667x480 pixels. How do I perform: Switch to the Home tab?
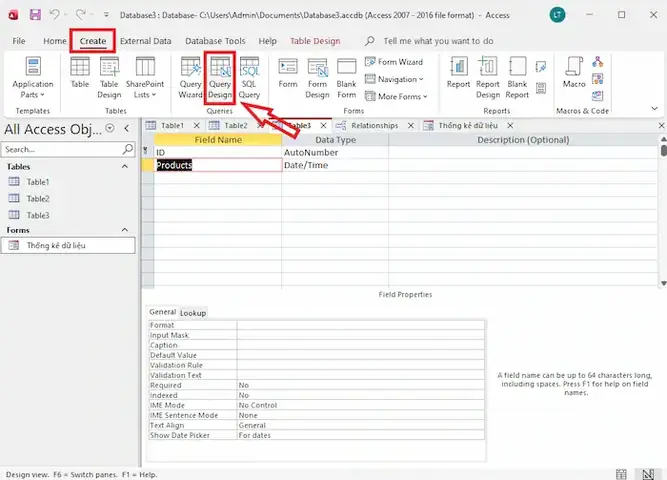tap(55, 41)
